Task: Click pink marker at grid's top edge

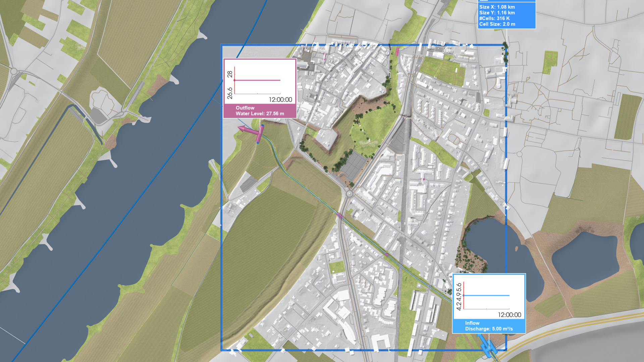Action: tap(397, 51)
